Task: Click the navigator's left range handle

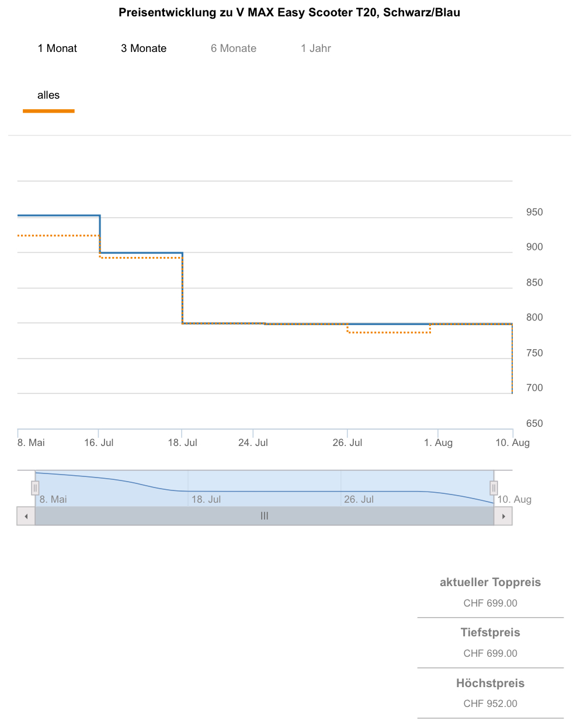Action: click(x=35, y=487)
